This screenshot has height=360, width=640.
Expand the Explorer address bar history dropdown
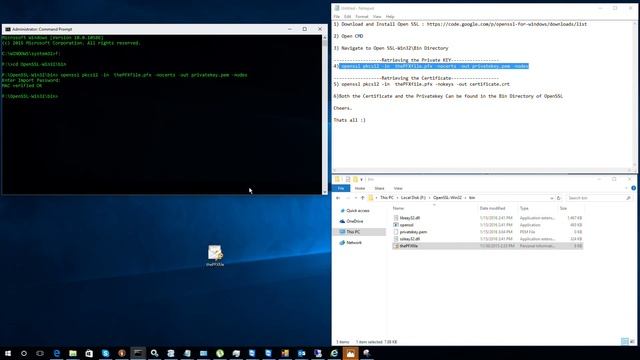coord(551,198)
